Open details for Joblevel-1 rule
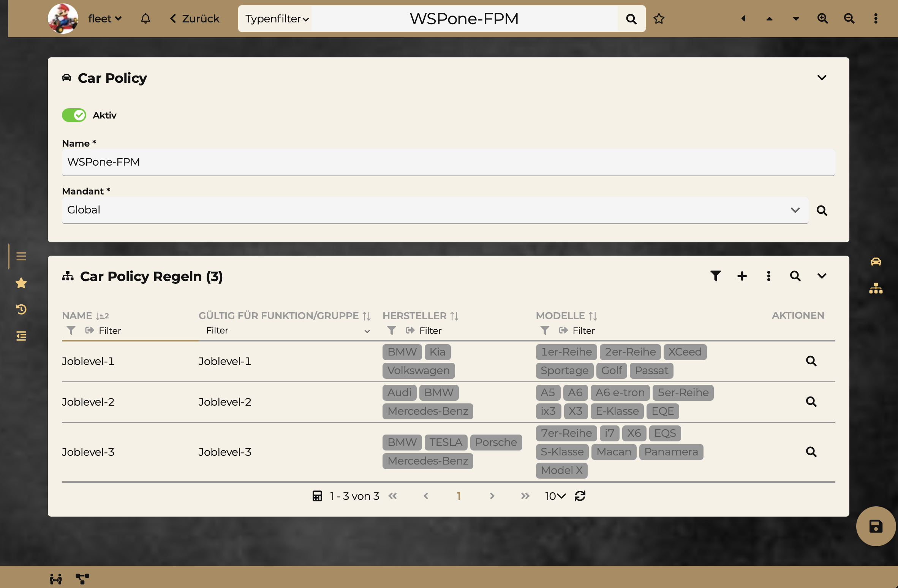 coord(811,361)
